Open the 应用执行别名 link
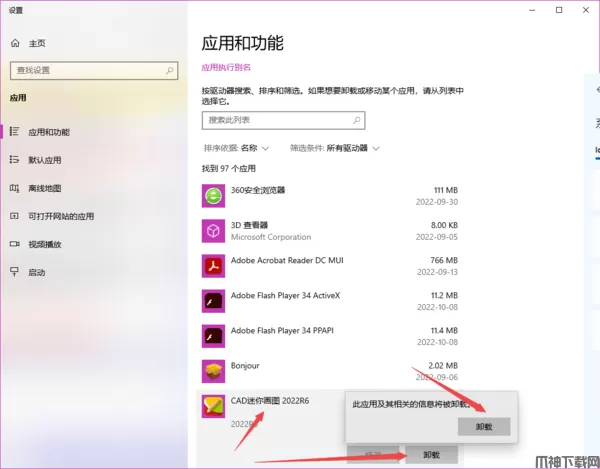This screenshot has height=469, width=600. click(x=226, y=67)
